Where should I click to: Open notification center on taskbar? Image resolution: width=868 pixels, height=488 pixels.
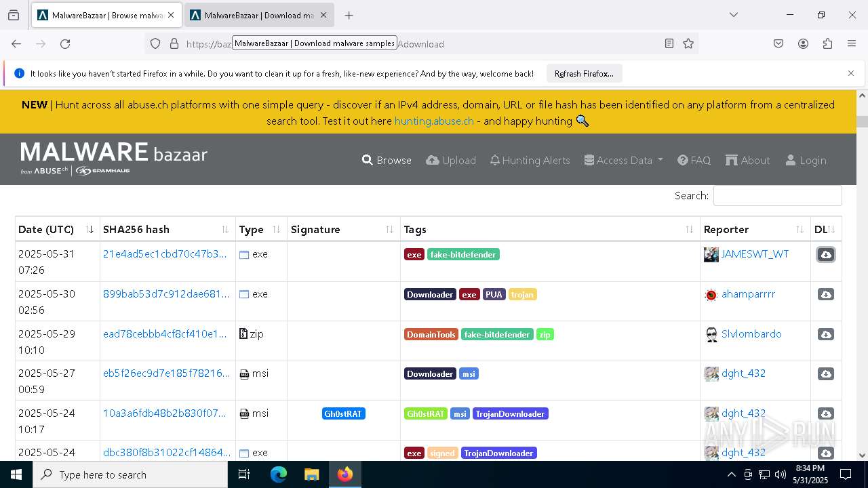coord(846,474)
